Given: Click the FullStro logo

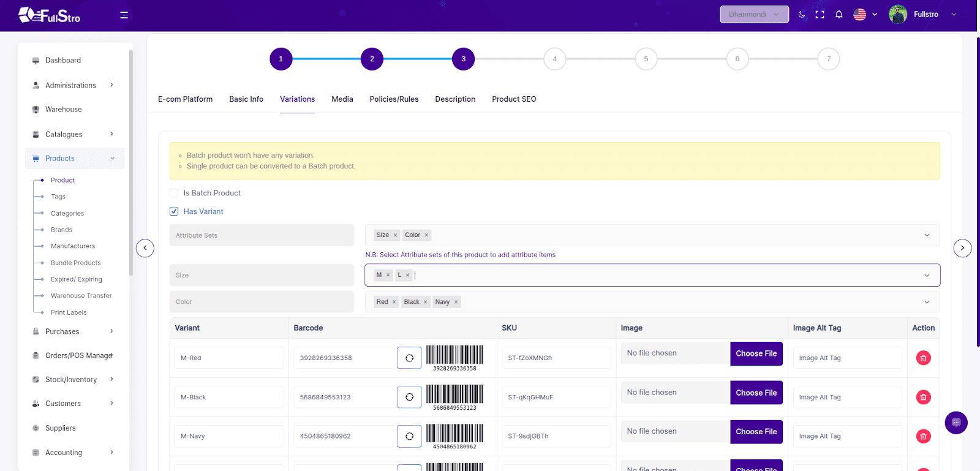Looking at the screenshot, I should (x=49, y=15).
